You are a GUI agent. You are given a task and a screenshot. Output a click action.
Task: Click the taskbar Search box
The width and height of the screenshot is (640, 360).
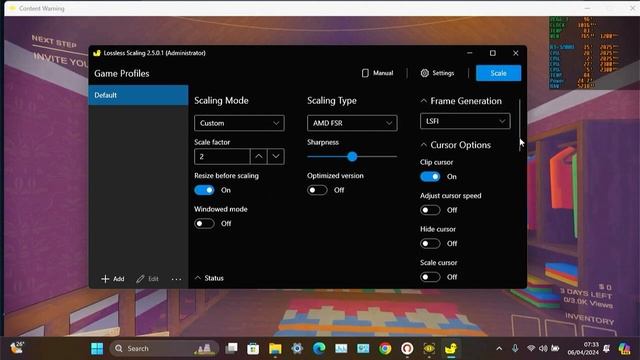tap(164, 349)
